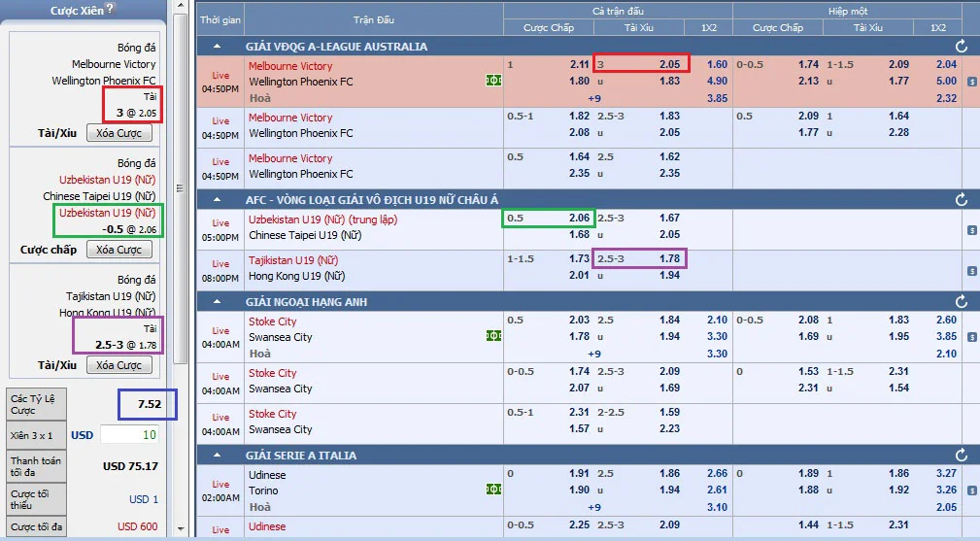The image size is (980, 541).
Task: Click the blue stats icon beside Tajikistan U19 row
Action: [972, 271]
